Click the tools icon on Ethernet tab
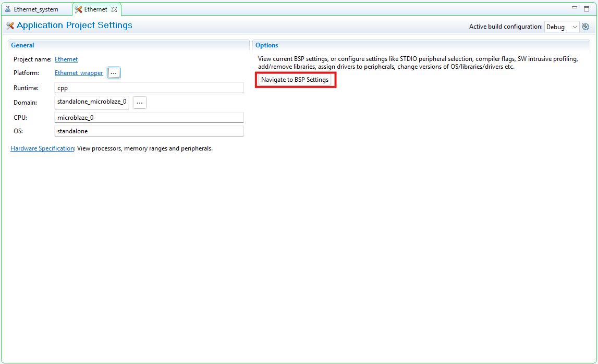Image resolution: width=598 pixels, height=364 pixels. 79,9
